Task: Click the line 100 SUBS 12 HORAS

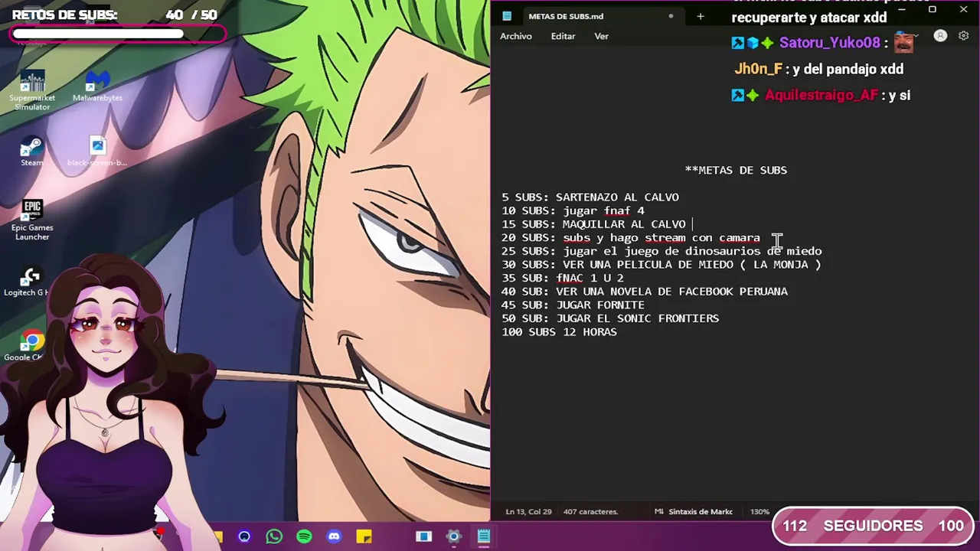Action: pyautogui.click(x=559, y=332)
